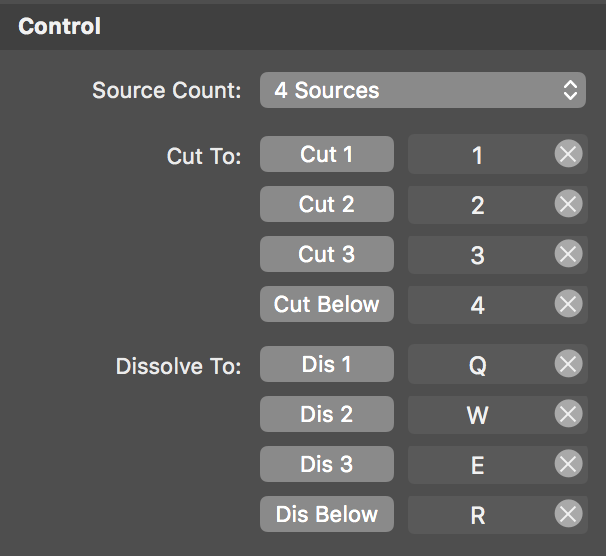Viewport: 606px width, 556px height.
Task: Remove the Dis 1 hotkey Q
Action: (568, 364)
